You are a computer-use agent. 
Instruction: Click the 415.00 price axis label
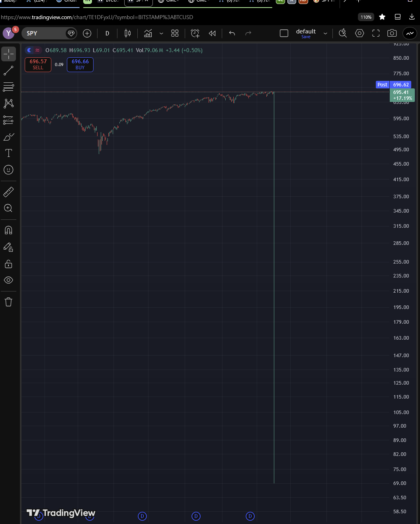point(401,180)
